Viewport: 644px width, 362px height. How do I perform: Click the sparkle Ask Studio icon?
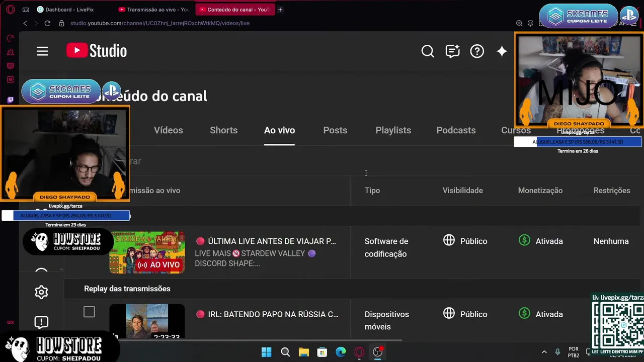point(502,51)
